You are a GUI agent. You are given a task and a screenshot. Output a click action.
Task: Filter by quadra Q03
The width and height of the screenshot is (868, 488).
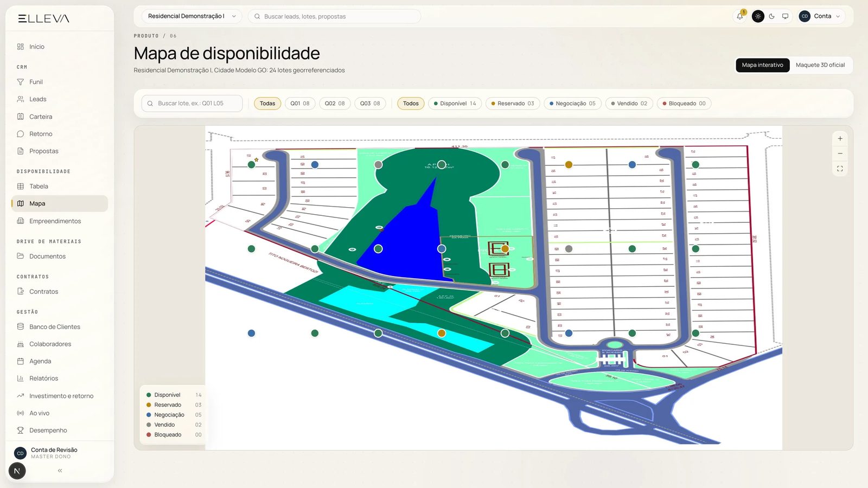[x=370, y=104]
